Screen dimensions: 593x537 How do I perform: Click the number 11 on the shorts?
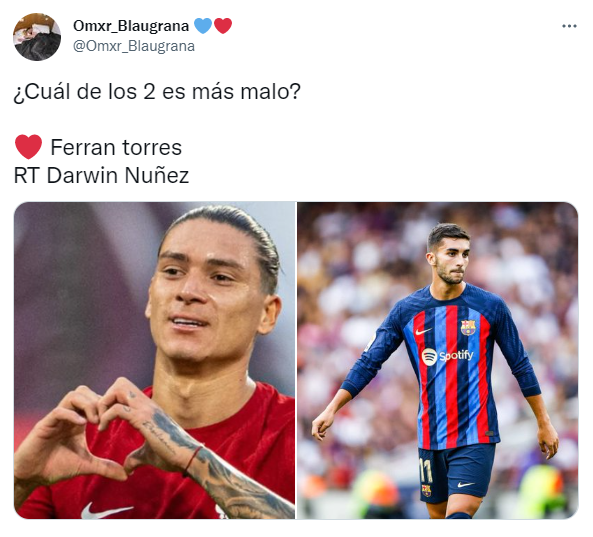pos(425,470)
